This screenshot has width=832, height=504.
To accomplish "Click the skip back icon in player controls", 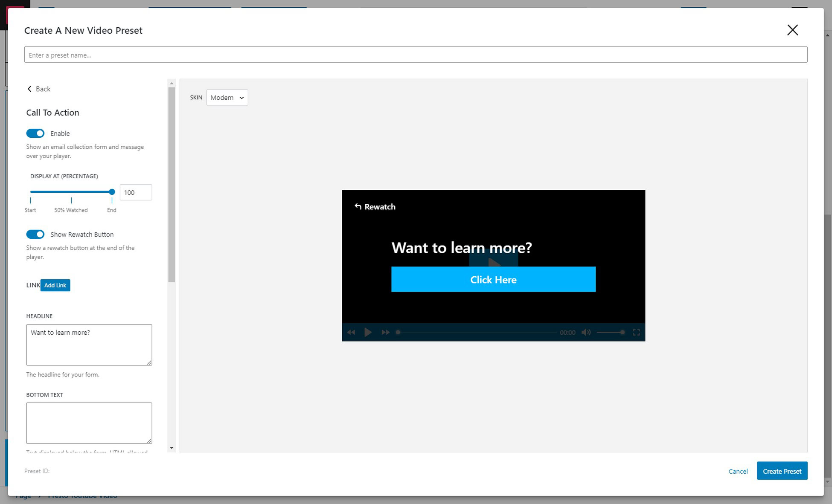I will (x=351, y=333).
